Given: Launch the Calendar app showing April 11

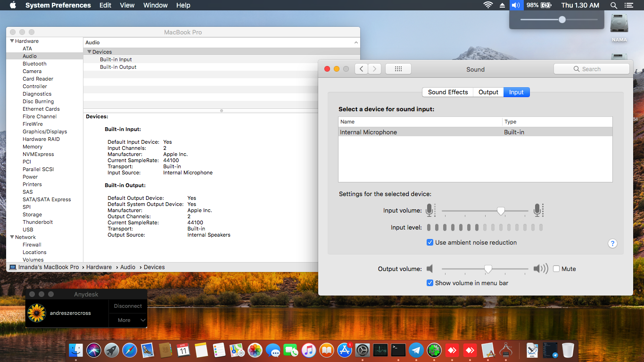Looking at the screenshot, I should [183, 350].
